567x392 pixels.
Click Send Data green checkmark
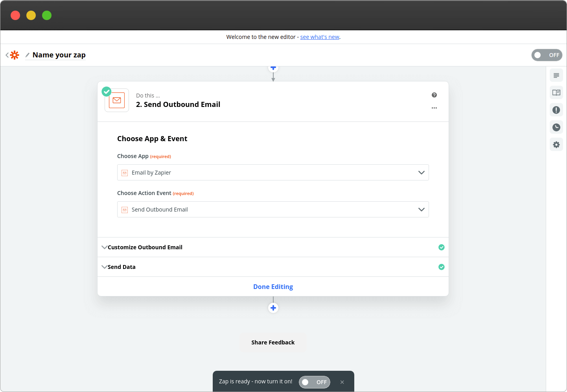coord(442,267)
